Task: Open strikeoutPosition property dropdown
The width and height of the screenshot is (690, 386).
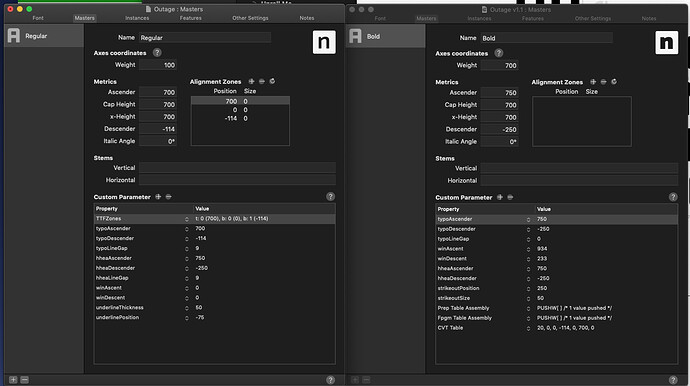Action: [529, 288]
